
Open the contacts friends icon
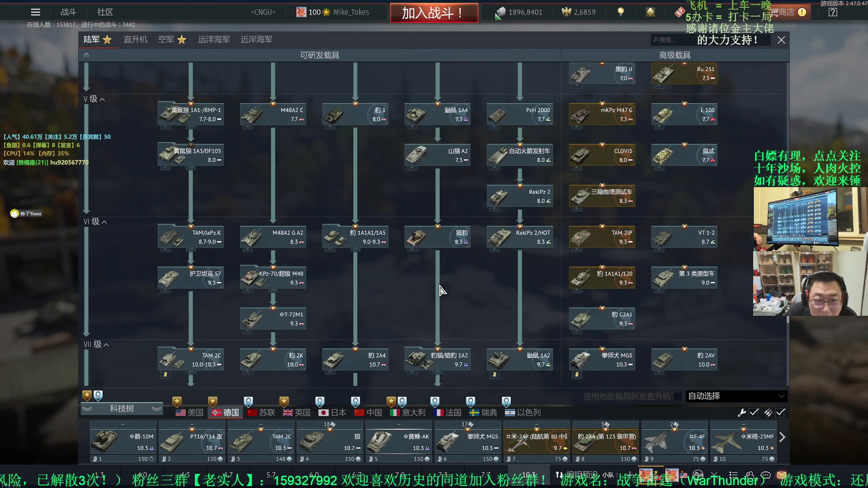tap(750, 475)
